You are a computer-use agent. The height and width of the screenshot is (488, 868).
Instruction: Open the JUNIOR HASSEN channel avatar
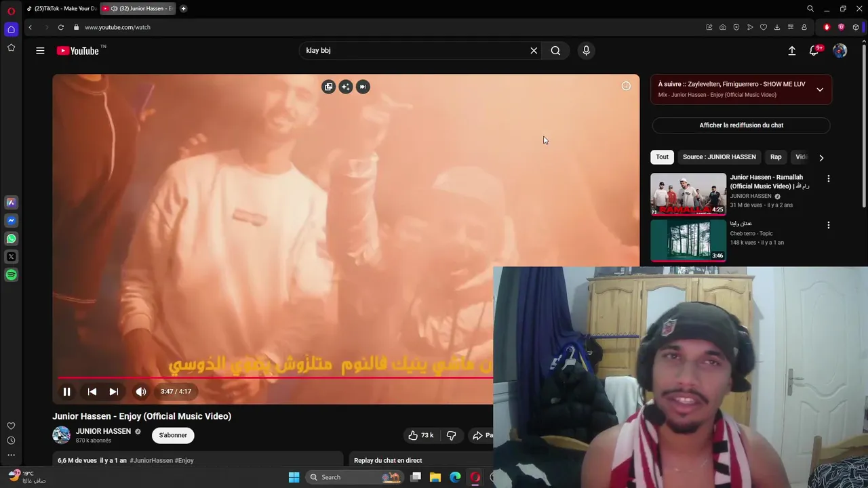pos(61,435)
